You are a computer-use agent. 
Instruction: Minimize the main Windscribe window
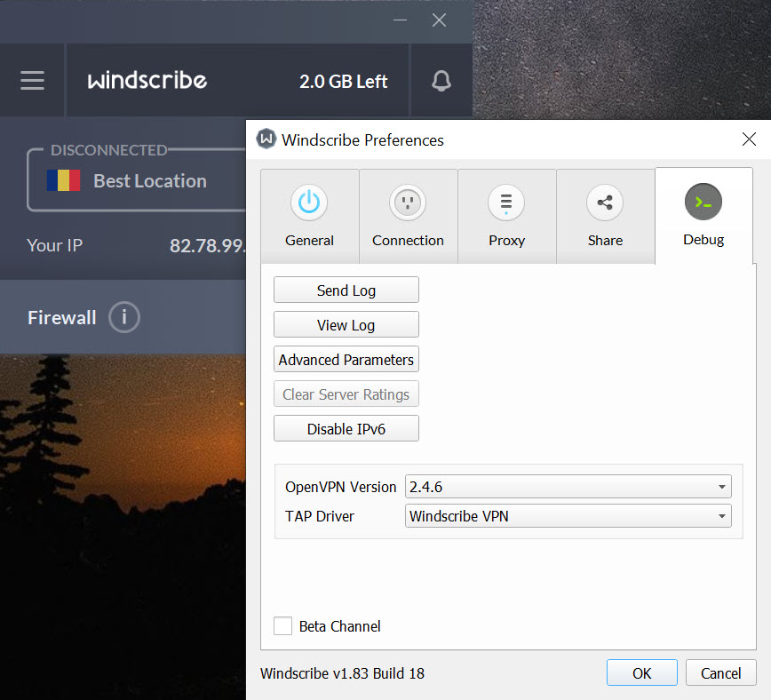click(x=400, y=20)
